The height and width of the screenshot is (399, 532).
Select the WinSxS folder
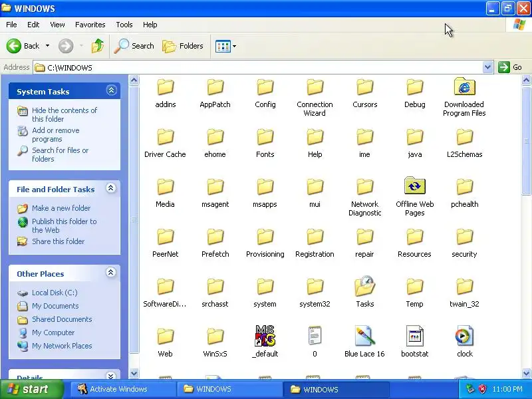[215, 342]
